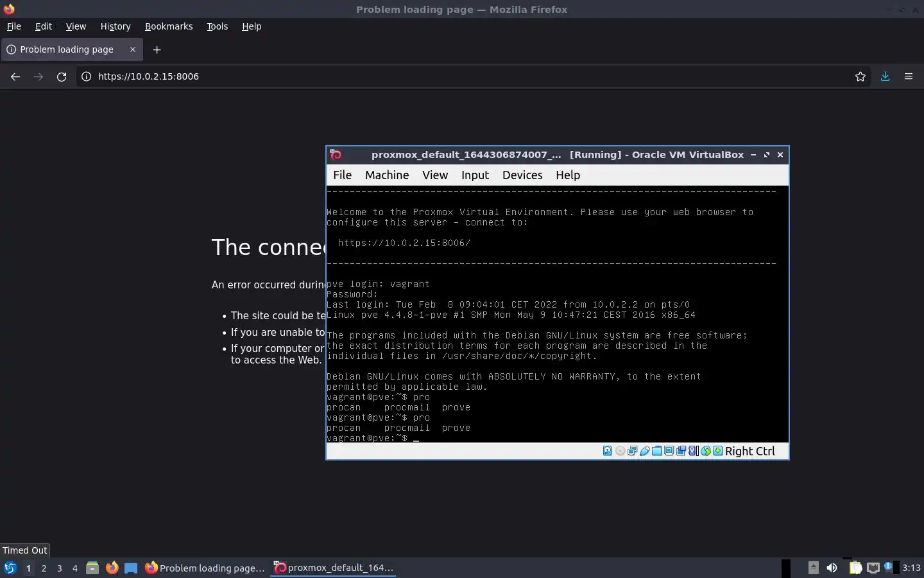
Task: Open the Firefox History menu
Action: 116,26
